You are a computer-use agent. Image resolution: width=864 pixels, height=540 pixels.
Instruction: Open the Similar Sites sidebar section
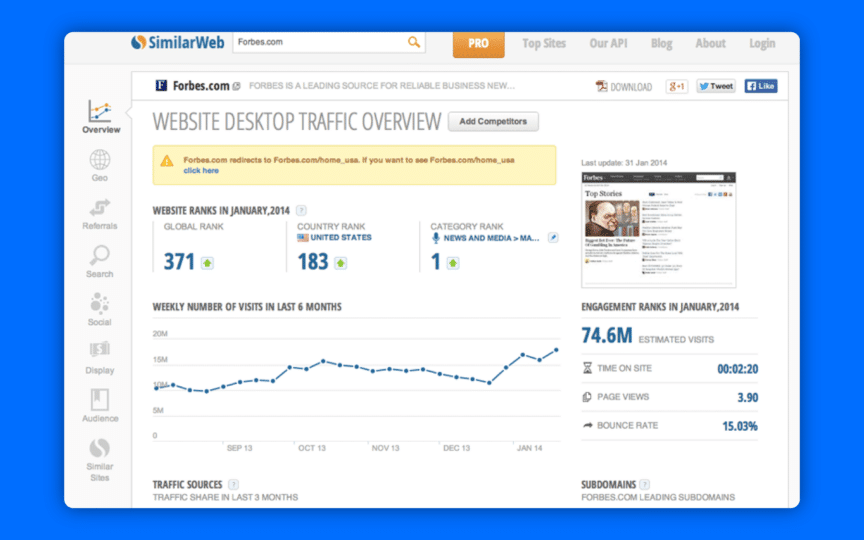pos(100,460)
